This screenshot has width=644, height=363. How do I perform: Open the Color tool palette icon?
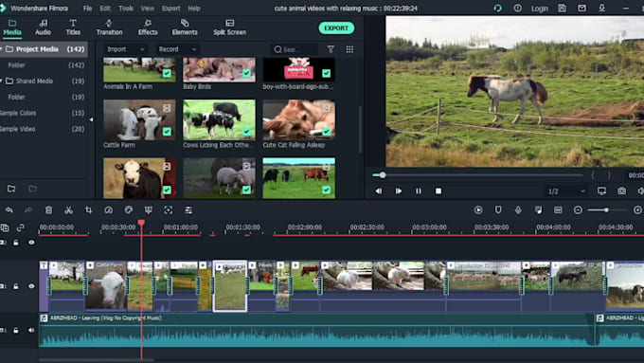pyautogui.click(x=129, y=210)
